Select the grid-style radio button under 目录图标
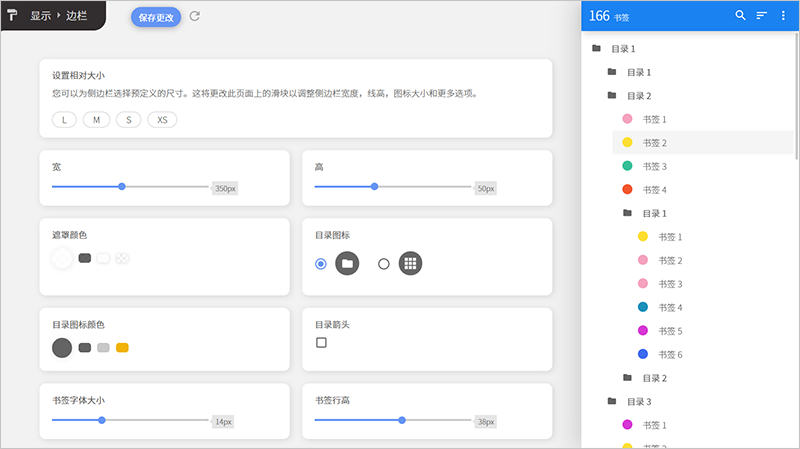The image size is (800, 449). click(383, 264)
